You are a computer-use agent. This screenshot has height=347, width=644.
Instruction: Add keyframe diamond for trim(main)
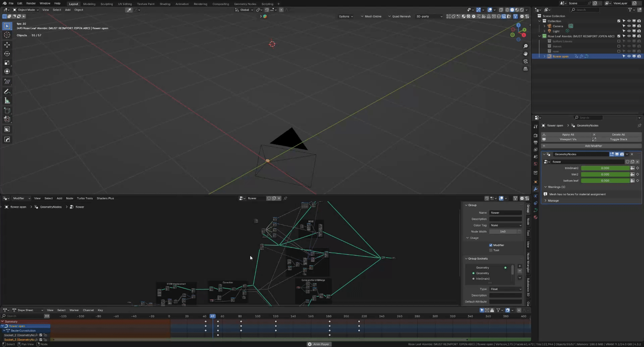pos(638,168)
